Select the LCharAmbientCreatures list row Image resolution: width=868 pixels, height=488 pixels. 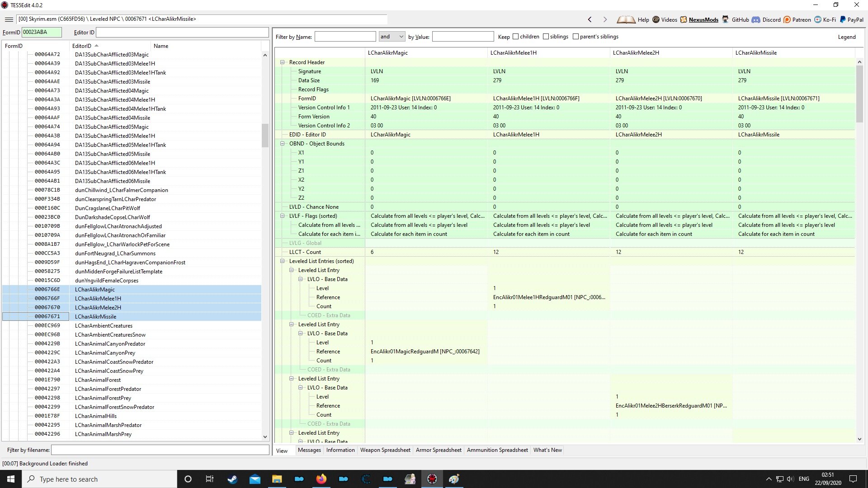click(x=132, y=325)
